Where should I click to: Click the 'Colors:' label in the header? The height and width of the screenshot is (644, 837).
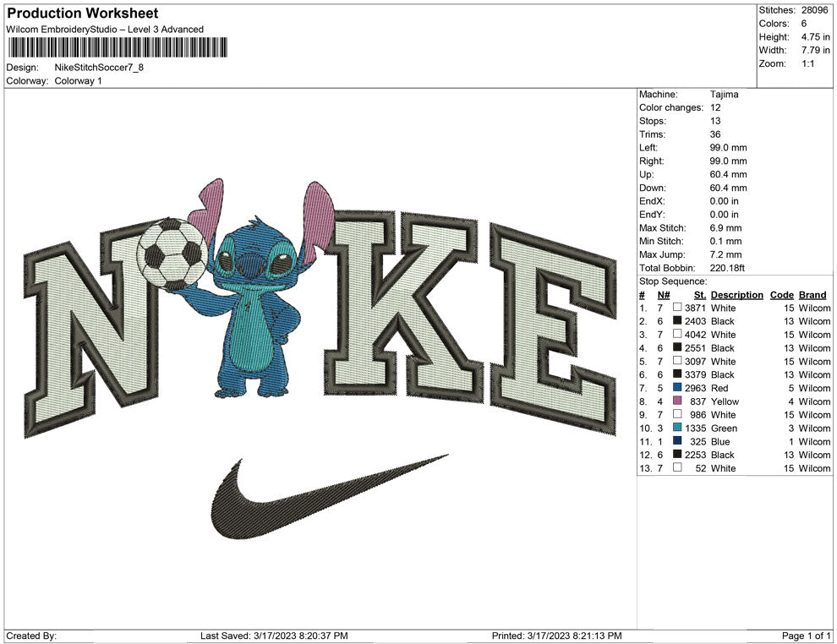click(x=774, y=24)
